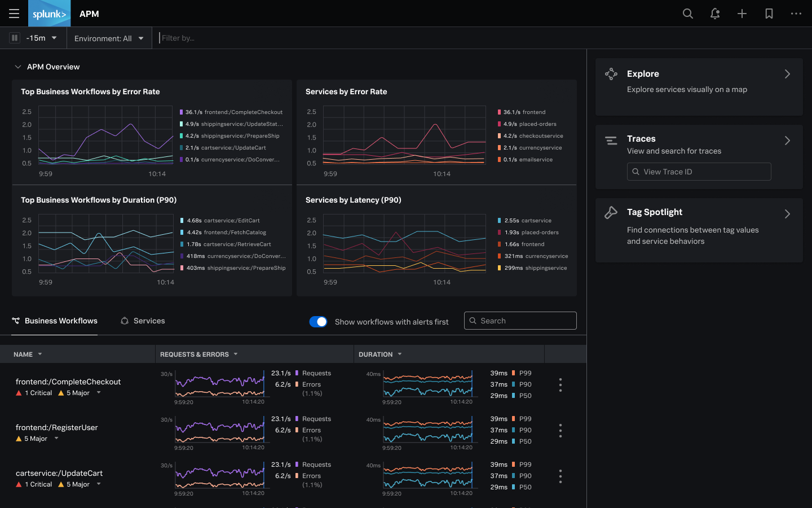Open the Environment: All dropdown
Screen dimensions: 812x508
click(x=109, y=38)
